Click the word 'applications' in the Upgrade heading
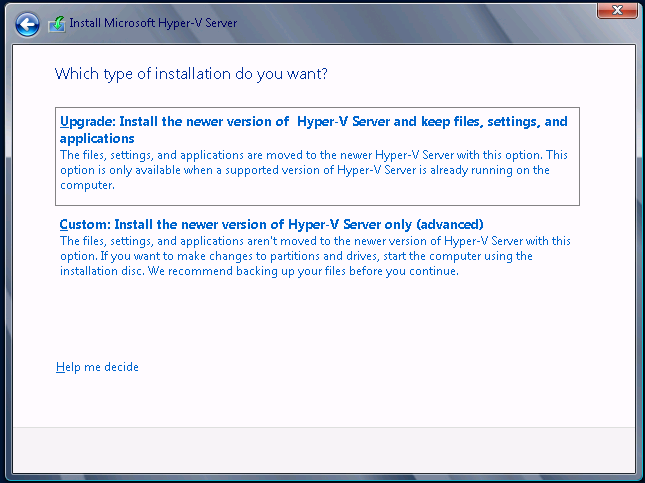The image size is (645, 483). [x=97, y=139]
